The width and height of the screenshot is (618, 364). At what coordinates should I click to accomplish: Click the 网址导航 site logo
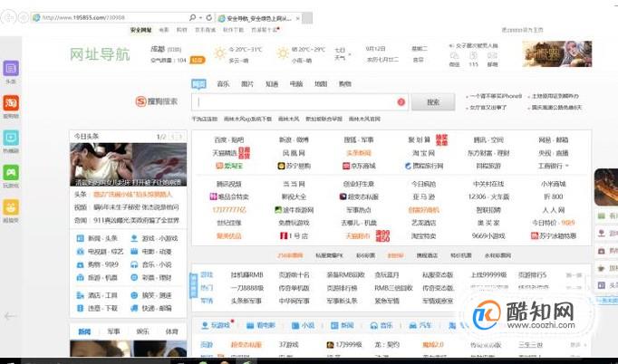[100, 54]
